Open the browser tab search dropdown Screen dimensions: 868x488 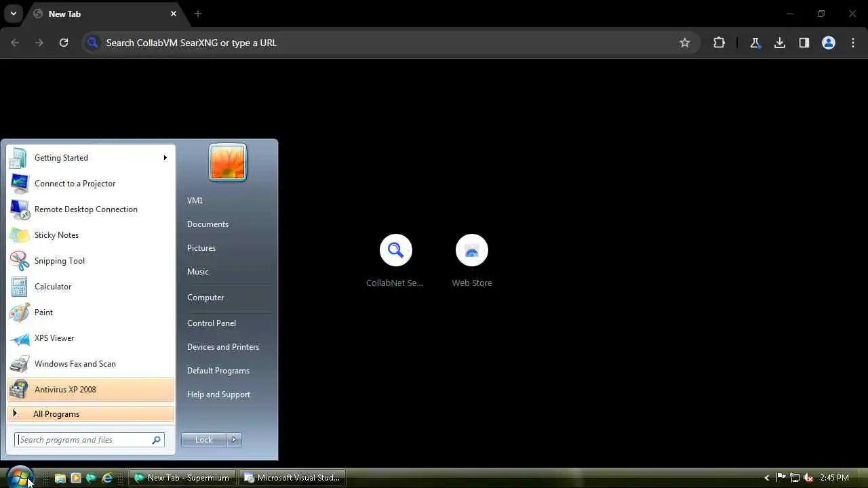pos(13,14)
